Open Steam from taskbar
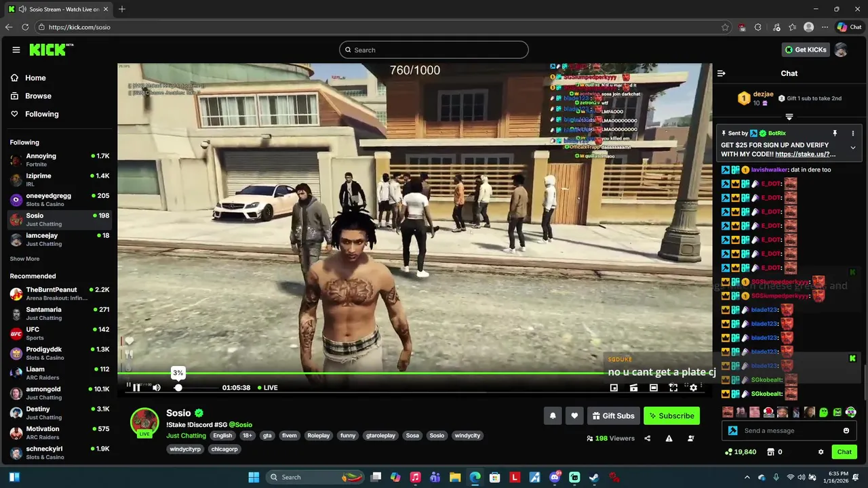Image resolution: width=868 pixels, height=488 pixels. pyautogui.click(x=594, y=477)
